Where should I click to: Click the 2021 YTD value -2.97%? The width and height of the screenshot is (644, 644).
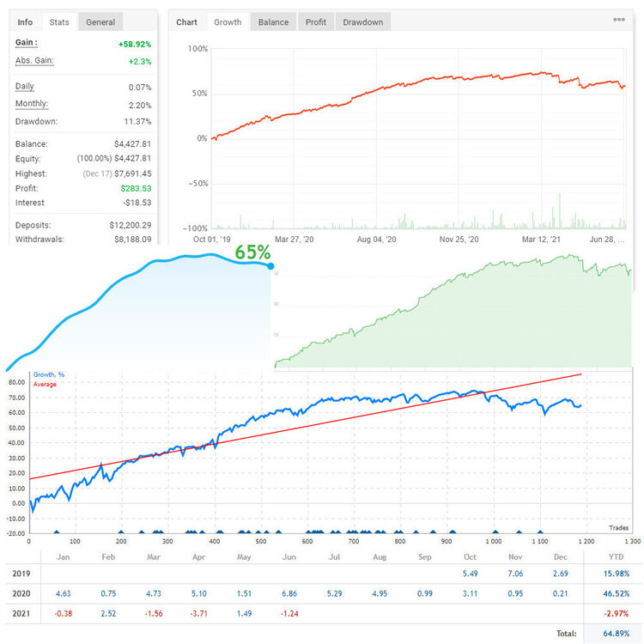[x=616, y=614]
